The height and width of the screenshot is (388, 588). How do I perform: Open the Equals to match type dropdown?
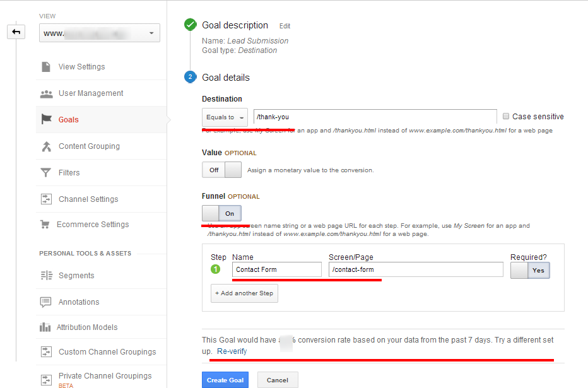225,117
